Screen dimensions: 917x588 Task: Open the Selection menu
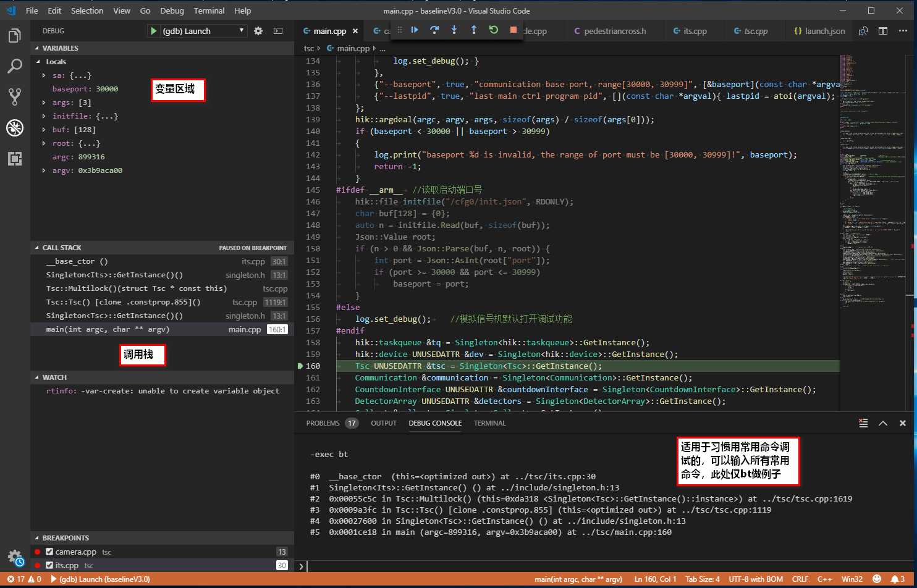click(87, 10)
